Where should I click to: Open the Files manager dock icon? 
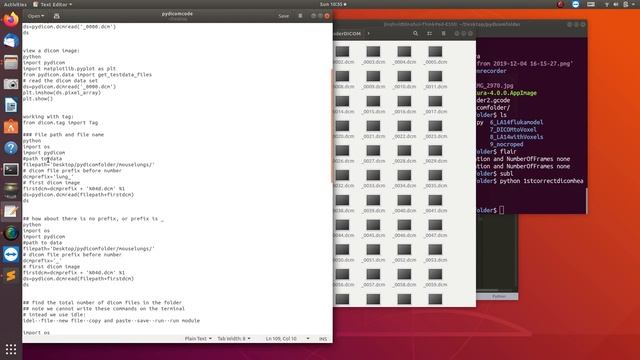(11, 62)
